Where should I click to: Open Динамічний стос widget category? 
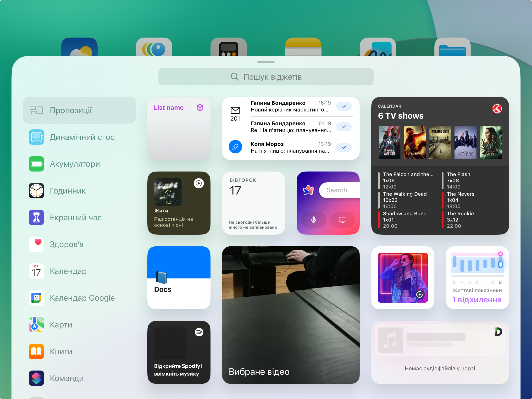tap(79, 137)
